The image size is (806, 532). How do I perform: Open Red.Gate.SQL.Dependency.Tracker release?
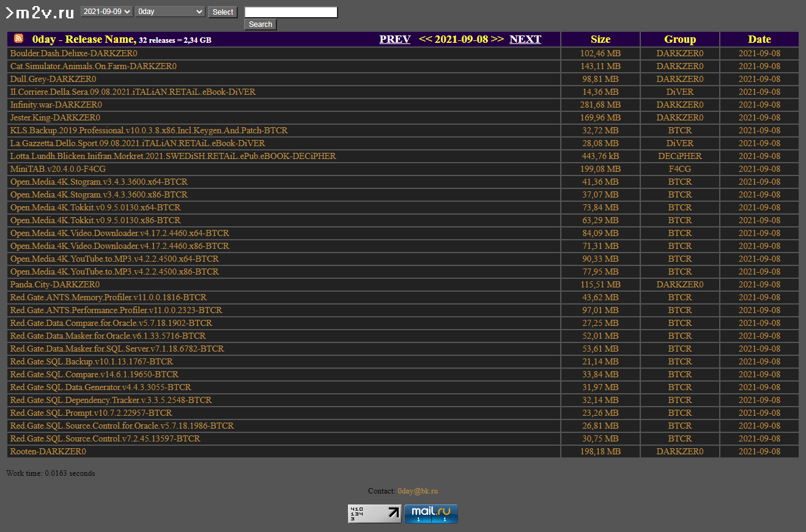tap(111, 400)
